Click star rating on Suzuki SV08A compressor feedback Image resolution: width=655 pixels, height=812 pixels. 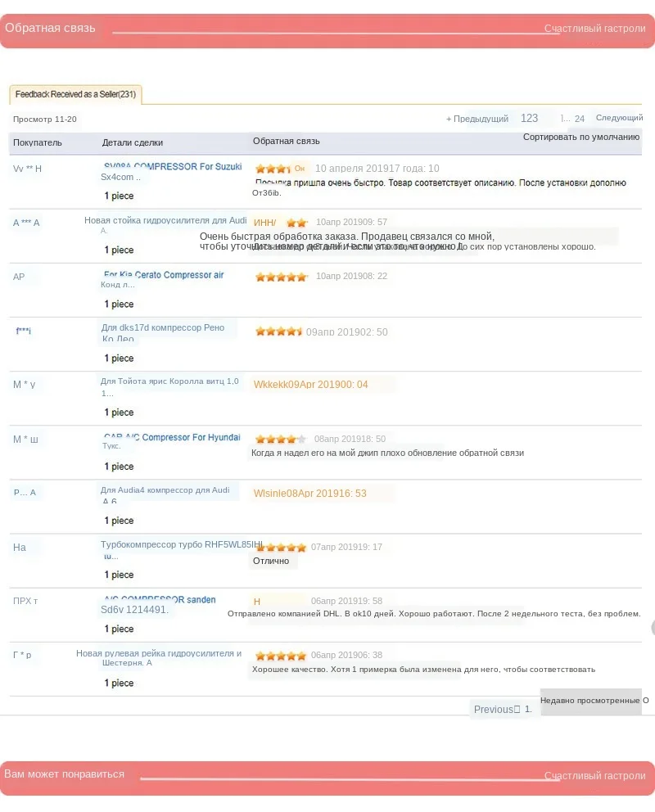pyautogui.click(x=271, y=168)
